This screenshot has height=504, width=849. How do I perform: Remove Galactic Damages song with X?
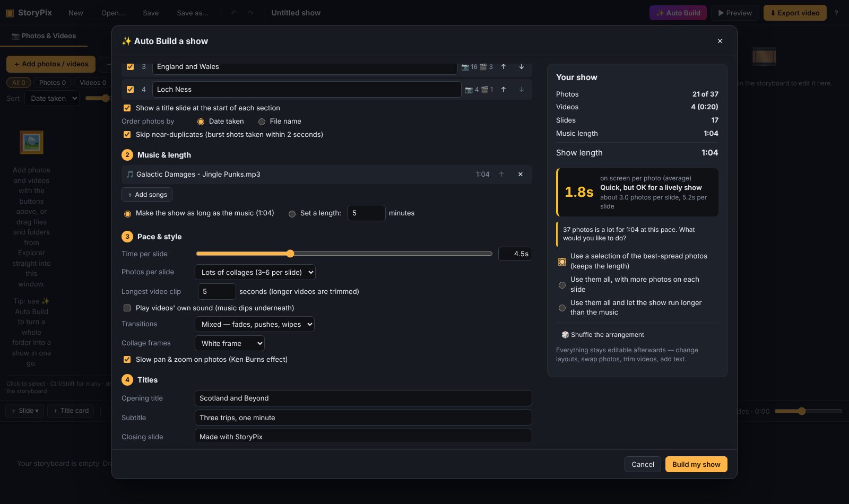521,175
